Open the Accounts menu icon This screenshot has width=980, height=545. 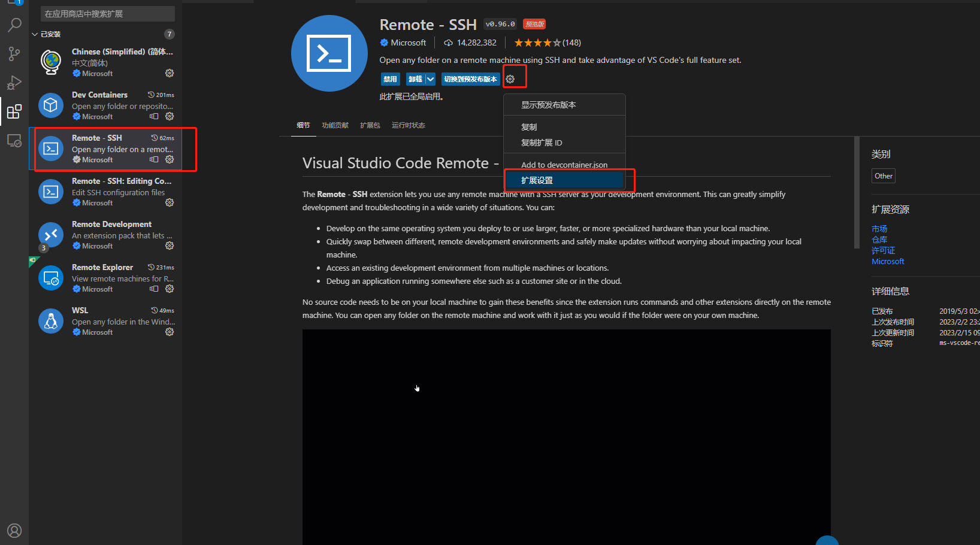click(14, 531)
